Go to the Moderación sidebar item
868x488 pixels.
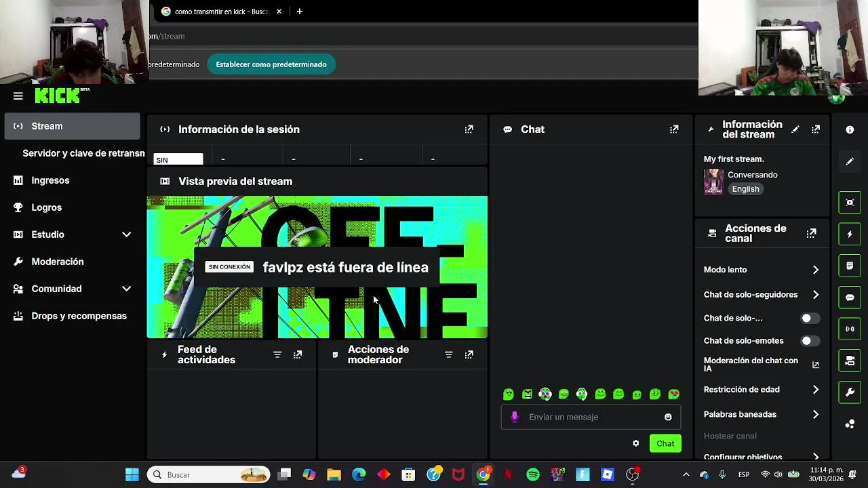[72, 262]
